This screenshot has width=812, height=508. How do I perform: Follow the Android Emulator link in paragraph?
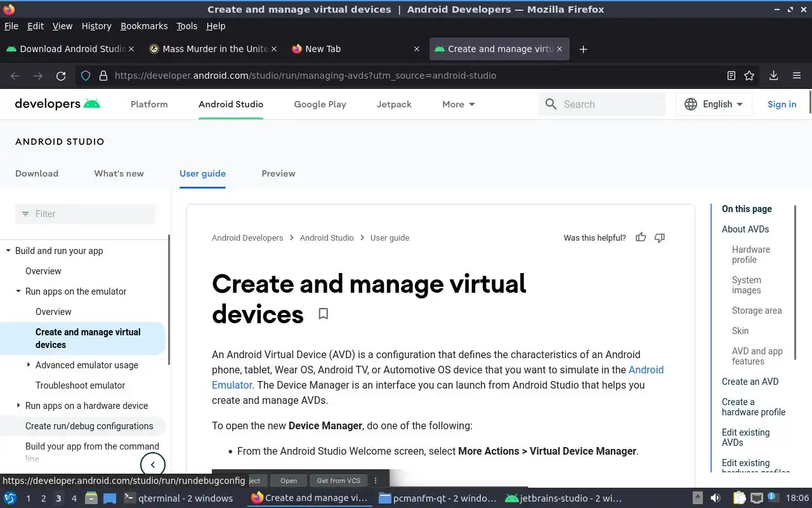pos(438,377)
